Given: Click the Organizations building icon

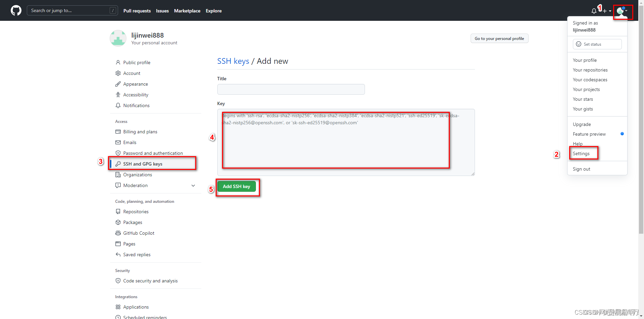Looking at the screenshot, I should point(118,175).
